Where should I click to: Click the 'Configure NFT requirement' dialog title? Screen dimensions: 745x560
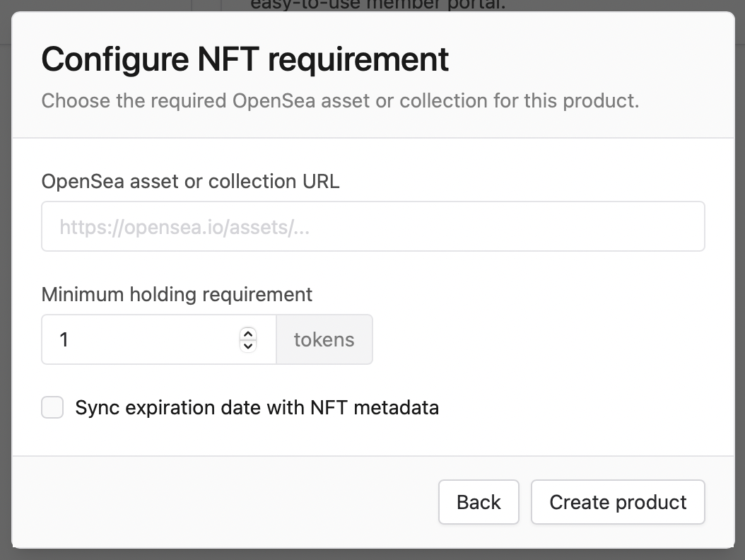pyautogui.click(x=245, y=59)
